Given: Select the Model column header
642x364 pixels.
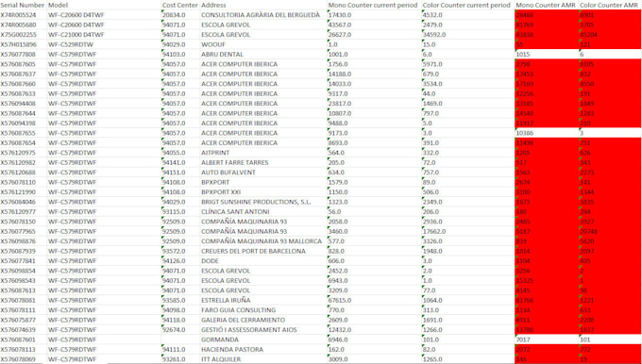Looking at the screenshot, I should click(x=59, y=6).
